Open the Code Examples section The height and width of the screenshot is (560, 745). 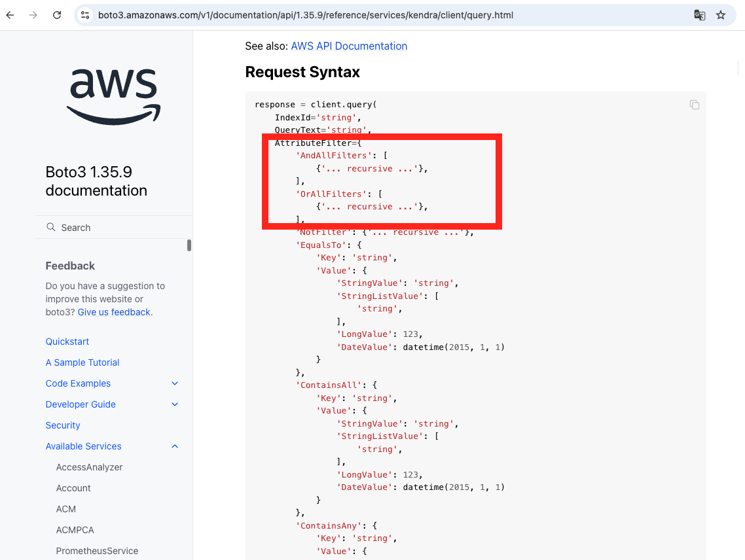pos(78,383)
